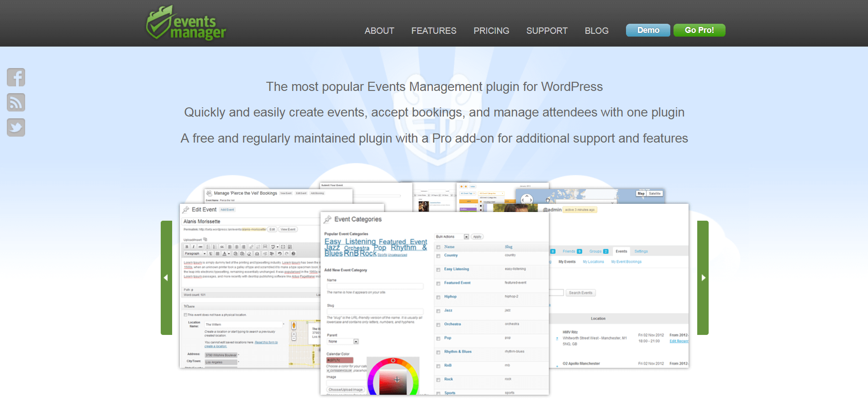Check the Jazz category checkbox
Screen dimensions: 868x403
point(438,311)
